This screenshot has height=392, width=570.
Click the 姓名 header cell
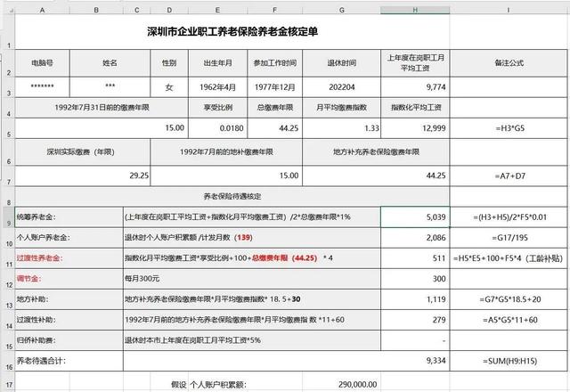click(110, 63)
